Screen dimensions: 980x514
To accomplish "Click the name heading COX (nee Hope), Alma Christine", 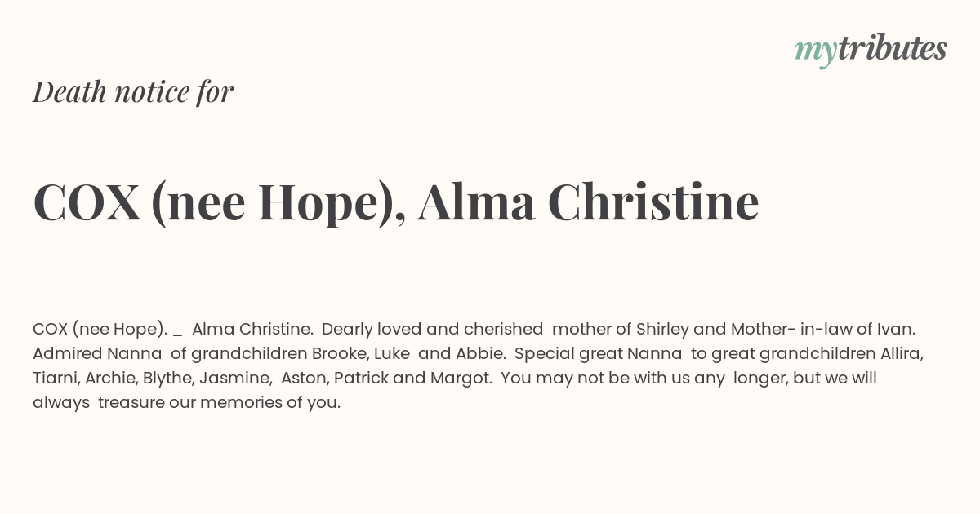I will tap(396, 202).
